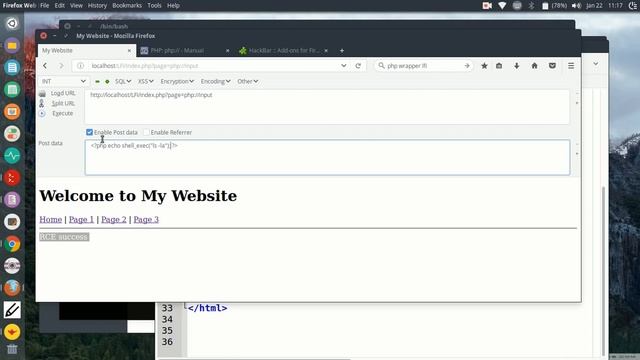The height and width of the screenshot is (360, 640).
Task: Click Split URL in HackBar
Action: [x=58, y=103]
